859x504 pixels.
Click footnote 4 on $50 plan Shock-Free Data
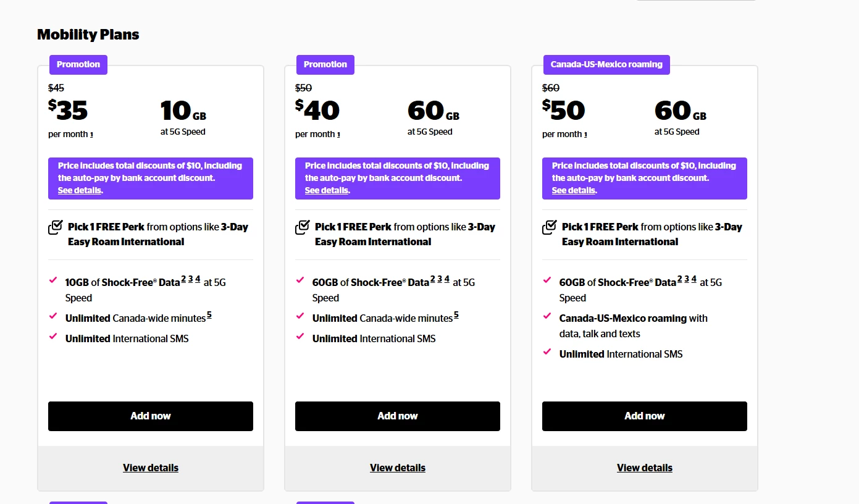tap(694, 279)
